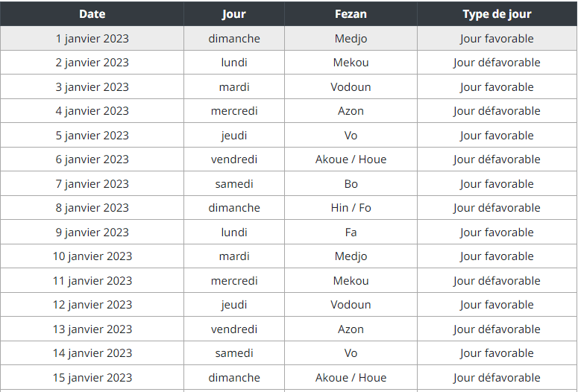This screenshot has height=392, width=578.
Task: Select the Azon cell for 13 janvier
Action: [x=351, y=329]
